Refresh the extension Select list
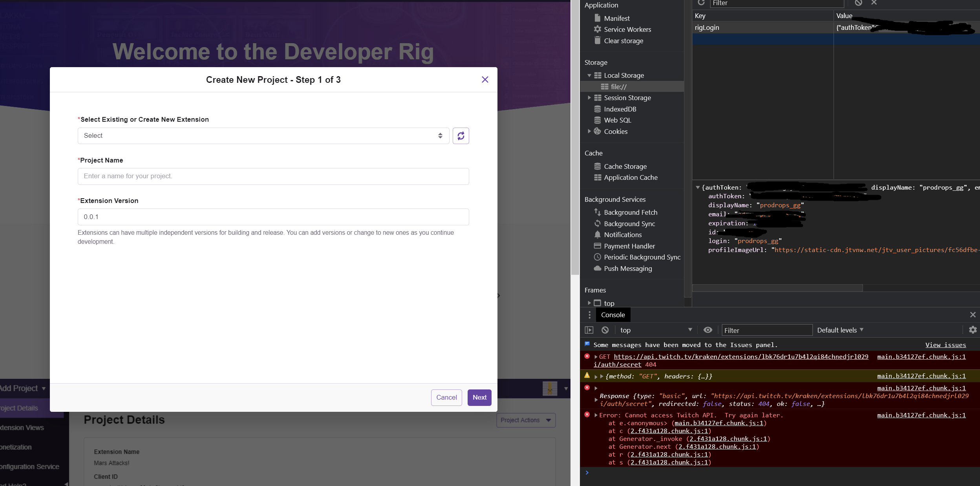The width and height of the screenshot is (980, 486). (461, 136)
